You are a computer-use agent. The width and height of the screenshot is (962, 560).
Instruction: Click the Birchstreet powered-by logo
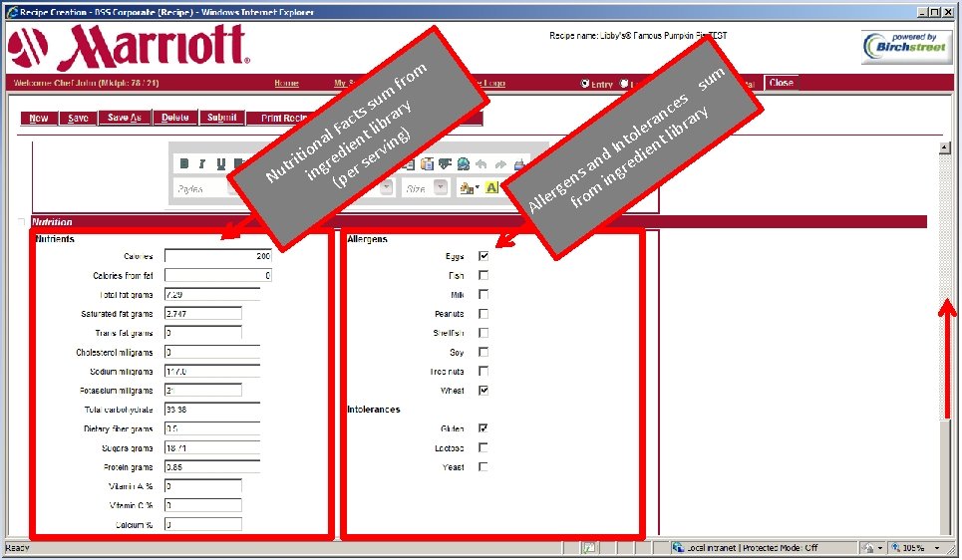[907, 47]
